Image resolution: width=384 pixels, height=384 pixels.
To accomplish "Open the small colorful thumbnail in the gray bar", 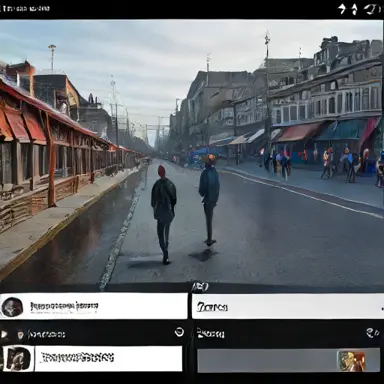I will point(351,361).
